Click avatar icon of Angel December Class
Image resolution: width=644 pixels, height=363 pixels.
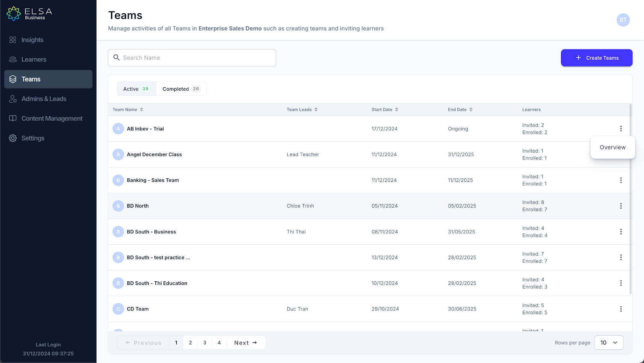(x=118, y=155)
